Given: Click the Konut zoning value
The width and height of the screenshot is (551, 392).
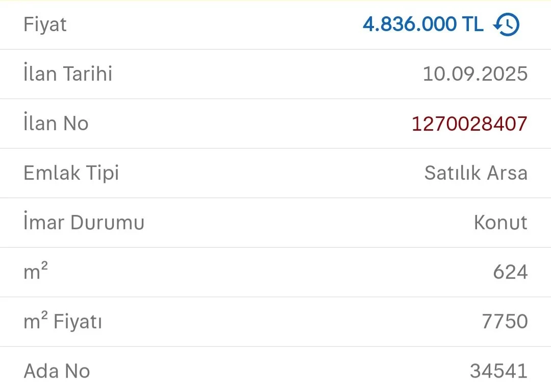Looking at the screenshot, I should coord(500,223).
